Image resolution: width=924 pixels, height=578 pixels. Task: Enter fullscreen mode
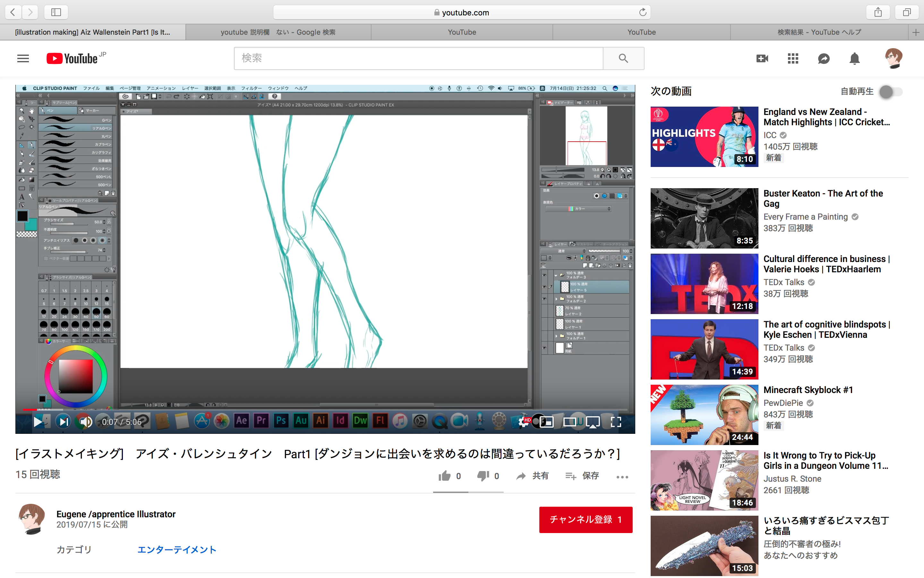(x=616, y=422)
